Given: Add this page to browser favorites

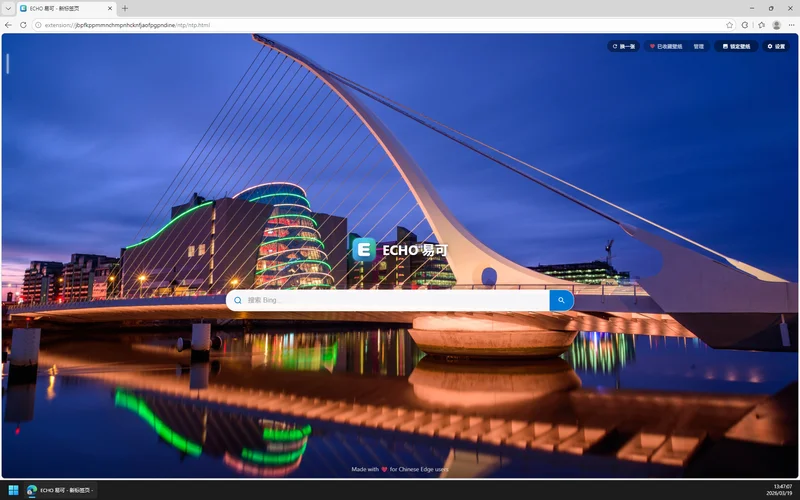Looking at the screenshot, I should pyautogui.click(x=729, y=24).
